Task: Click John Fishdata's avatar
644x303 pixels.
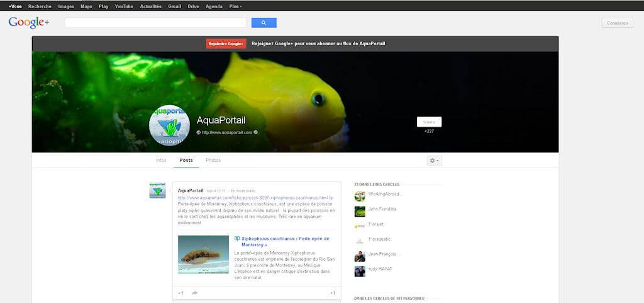Action: pos(360,211)
